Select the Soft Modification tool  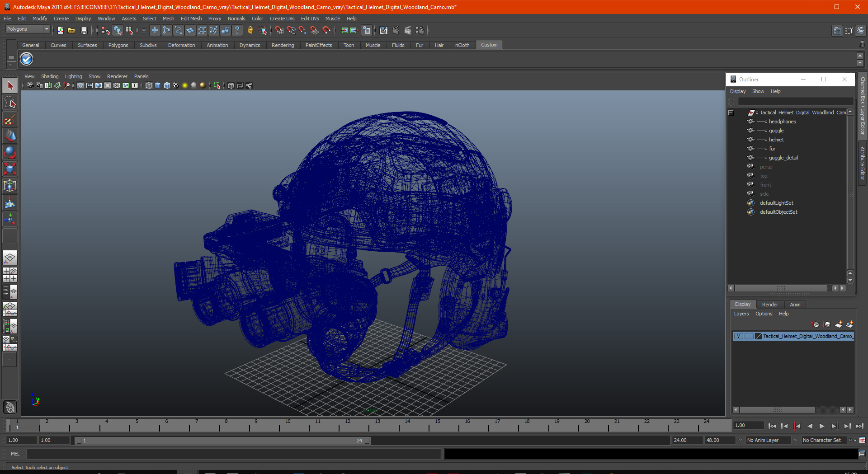[10, 203]
